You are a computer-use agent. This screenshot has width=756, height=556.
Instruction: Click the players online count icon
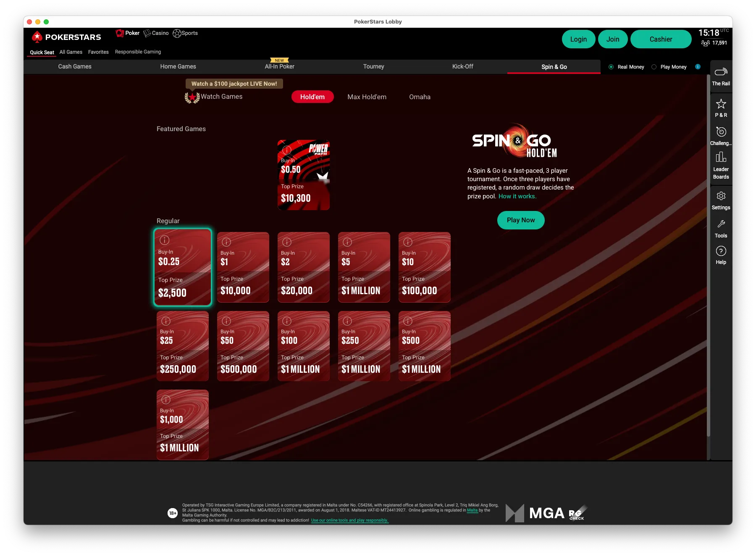coord(706,43)
